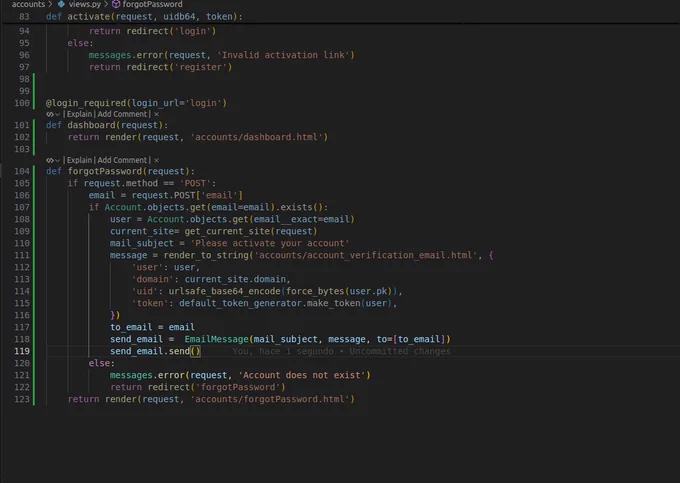Click 'accounts/account_verification_email.html' template string
This screenshot has width=680, height=483.
click(x=366, y=255)
